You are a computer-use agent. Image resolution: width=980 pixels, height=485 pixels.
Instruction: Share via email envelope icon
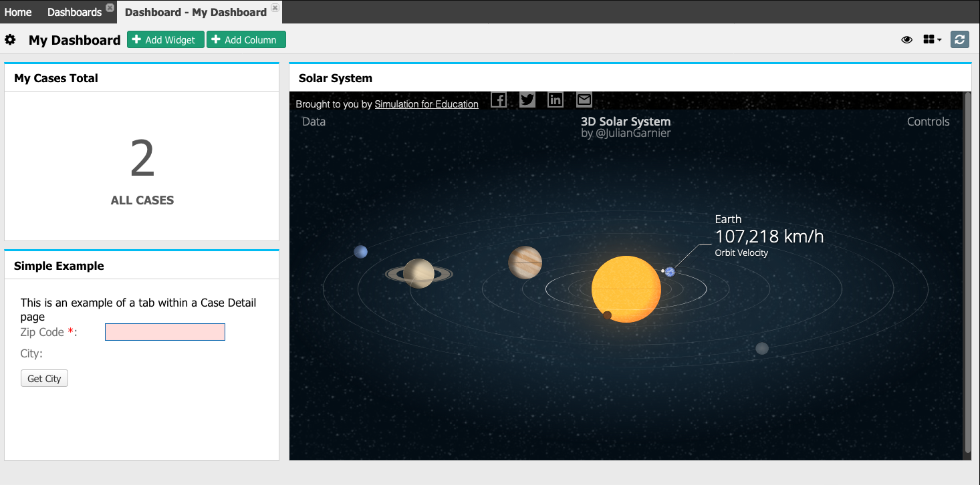click(584, 100)
